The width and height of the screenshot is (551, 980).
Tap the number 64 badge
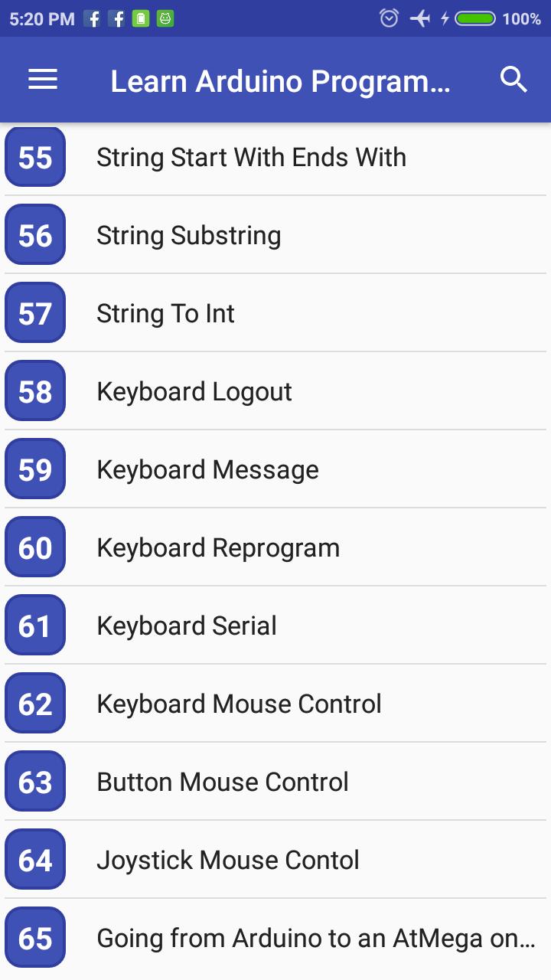(35, 861)
